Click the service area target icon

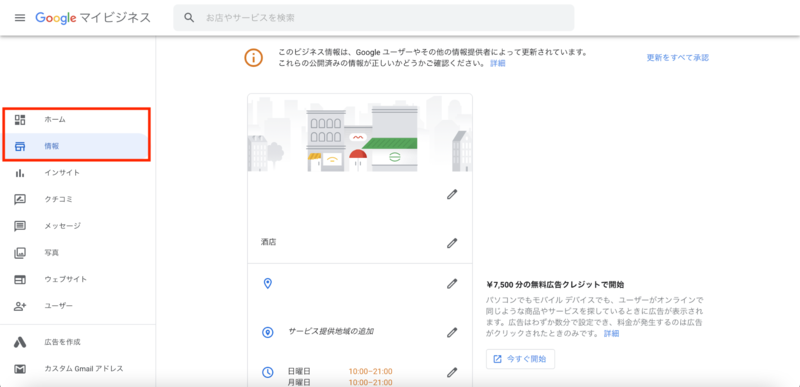[x=267, y=332]
